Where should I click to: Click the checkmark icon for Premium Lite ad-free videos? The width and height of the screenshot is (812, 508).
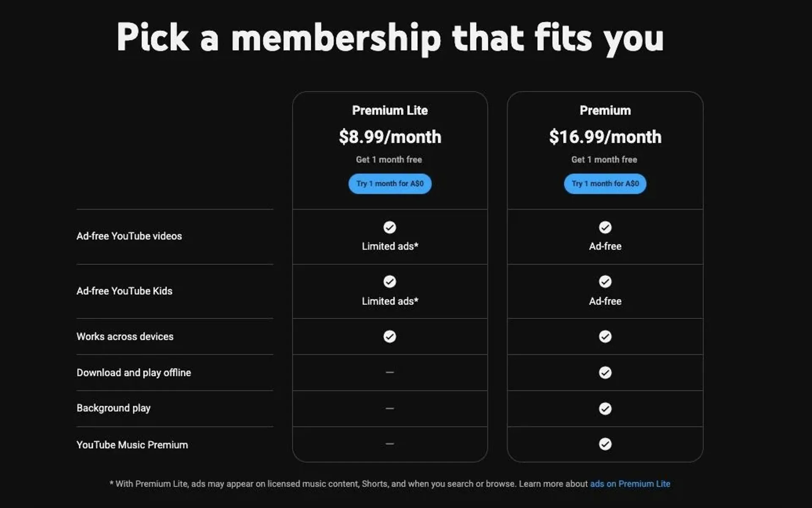tap(390, 227)
